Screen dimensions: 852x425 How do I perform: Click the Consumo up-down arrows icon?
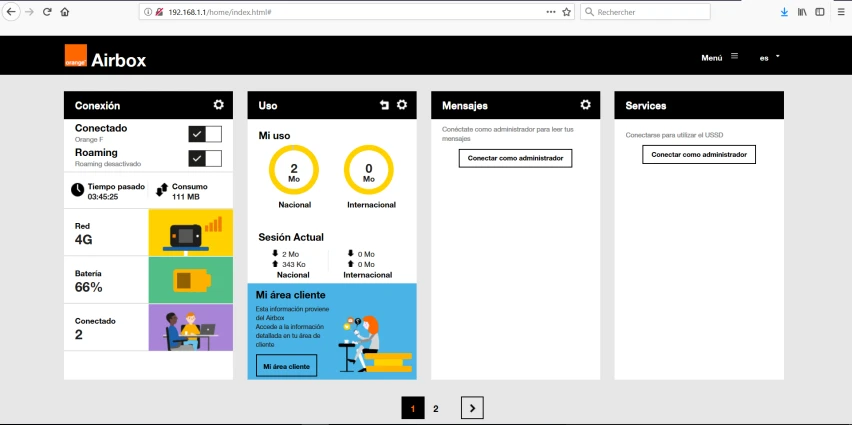point(162,190)
